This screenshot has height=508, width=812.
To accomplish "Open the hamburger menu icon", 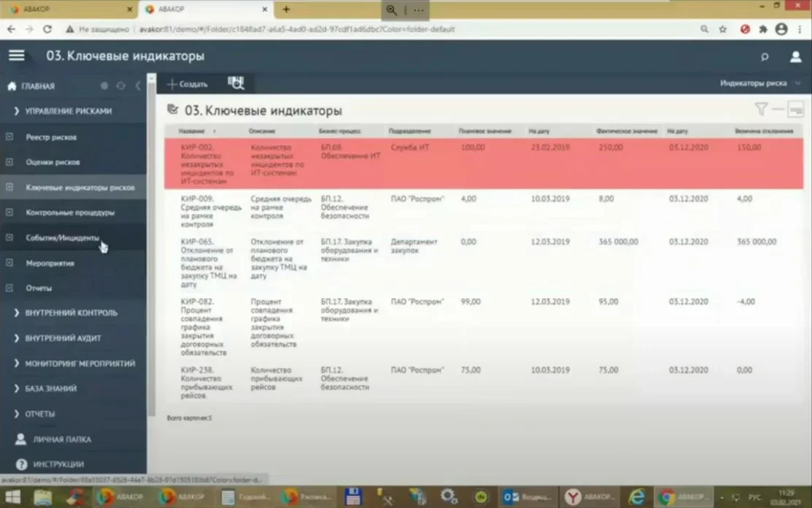I will [x=17, y=55].
